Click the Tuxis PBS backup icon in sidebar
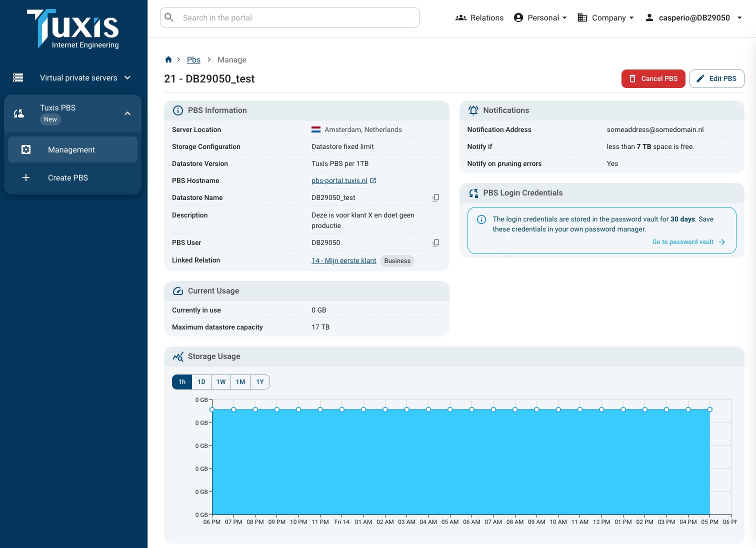Image resolution: width=756 pixels, height=548 pixels. point(19,113)
